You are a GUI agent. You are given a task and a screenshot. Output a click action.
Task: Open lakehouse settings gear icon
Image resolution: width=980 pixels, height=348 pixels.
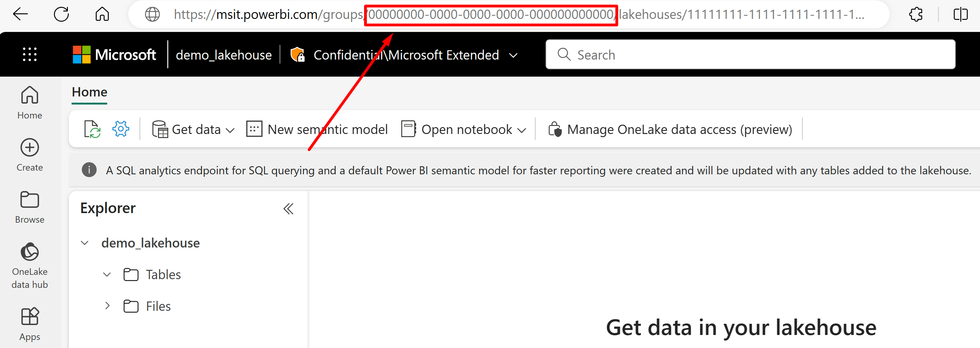[x=121, y=129]
